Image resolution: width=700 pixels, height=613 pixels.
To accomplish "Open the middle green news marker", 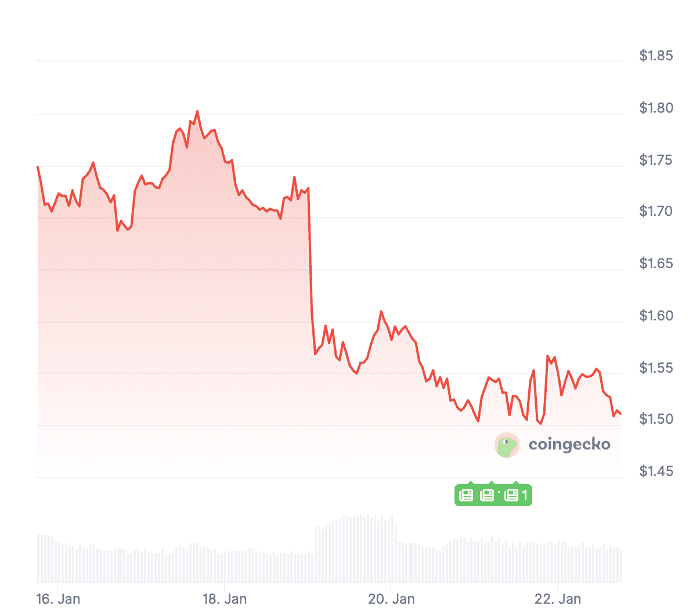I will [x=488, y=495].
